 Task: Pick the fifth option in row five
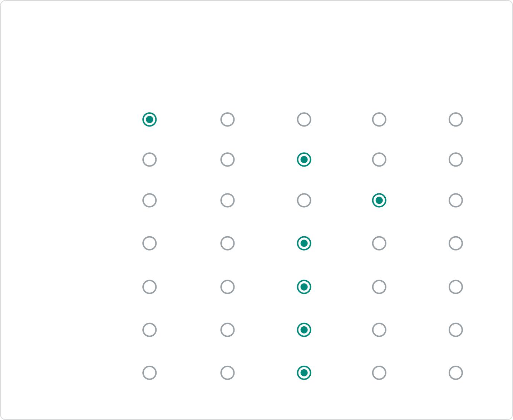click(x=455, y=287)
